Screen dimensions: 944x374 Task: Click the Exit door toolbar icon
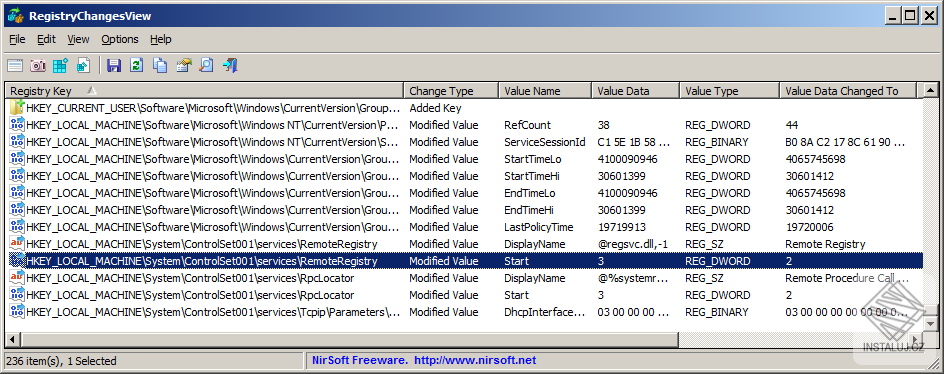click(x=230, y=65)
